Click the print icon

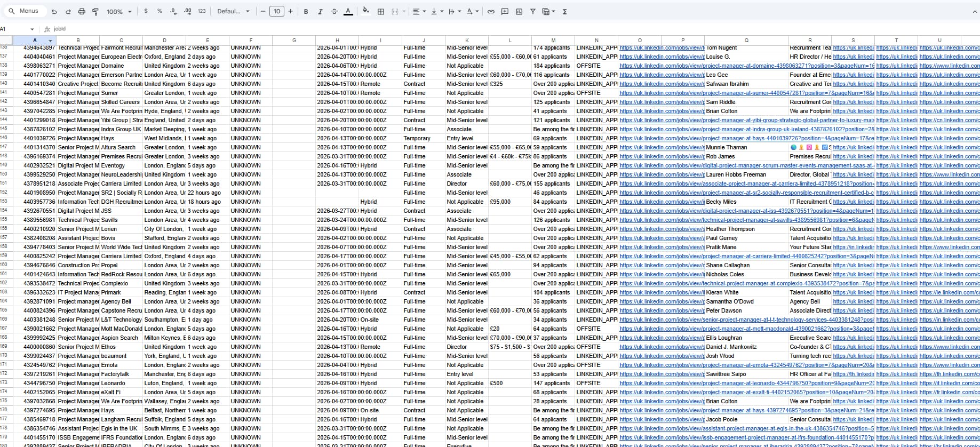[x=82, y=11]
